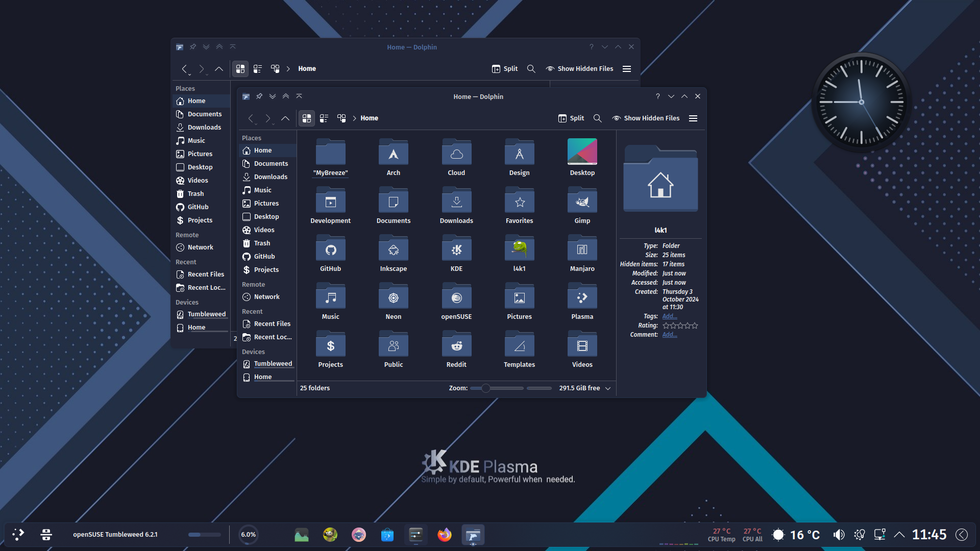This screenshot has height=551, width=980.
Task: Open hamburger menu in back Dolphin window
Action: tap(627, 69)
